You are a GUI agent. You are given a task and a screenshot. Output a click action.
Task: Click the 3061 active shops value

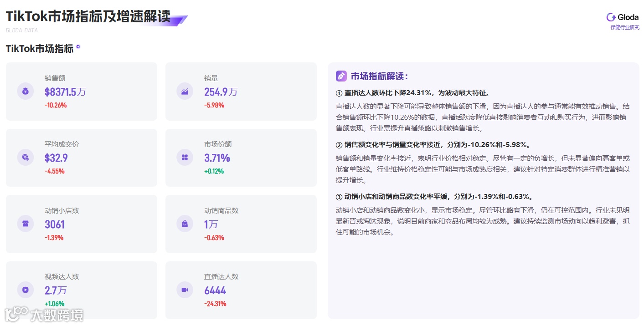coord(55,224)
